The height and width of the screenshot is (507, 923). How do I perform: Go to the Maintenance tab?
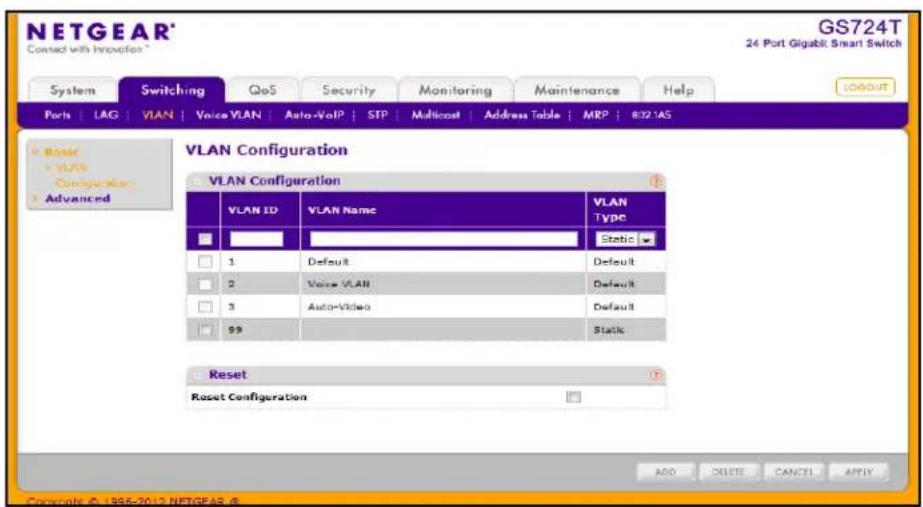click(x=576, y=90)
